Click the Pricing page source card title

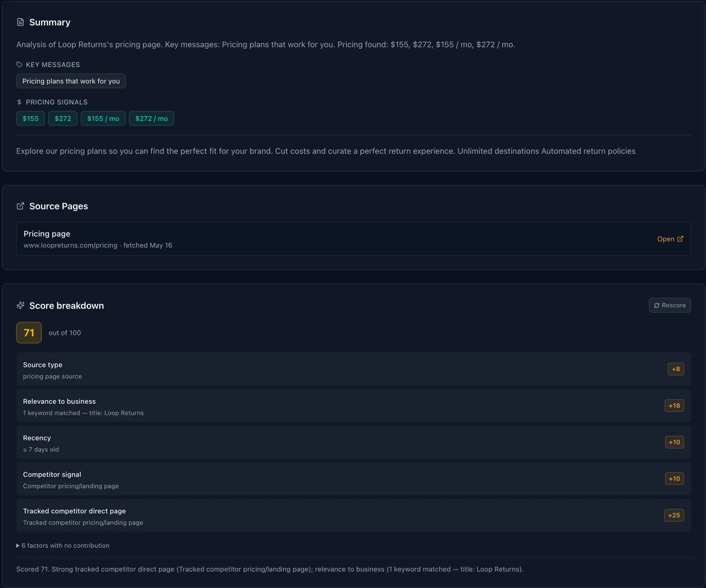[47, 233]
